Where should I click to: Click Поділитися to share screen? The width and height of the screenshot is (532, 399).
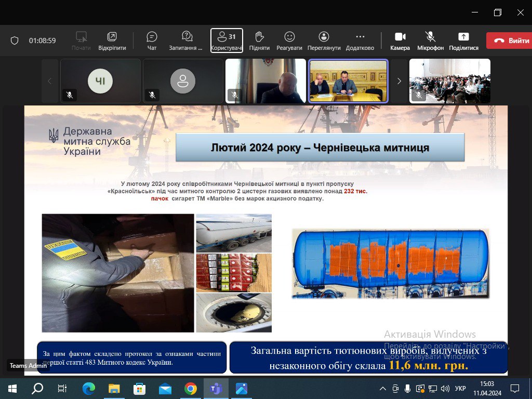(x=463, y=41)
